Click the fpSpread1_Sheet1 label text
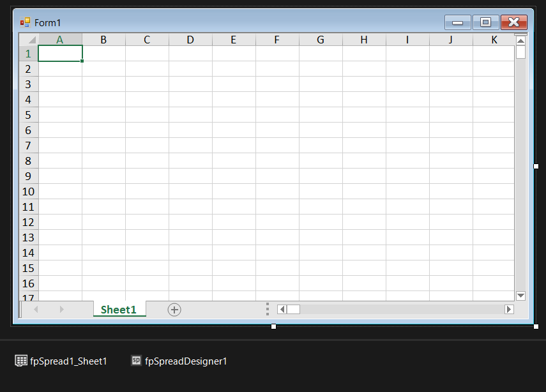The width and height of the screenshot is (546, 392). pyautogui.click(x=68, y=361)
